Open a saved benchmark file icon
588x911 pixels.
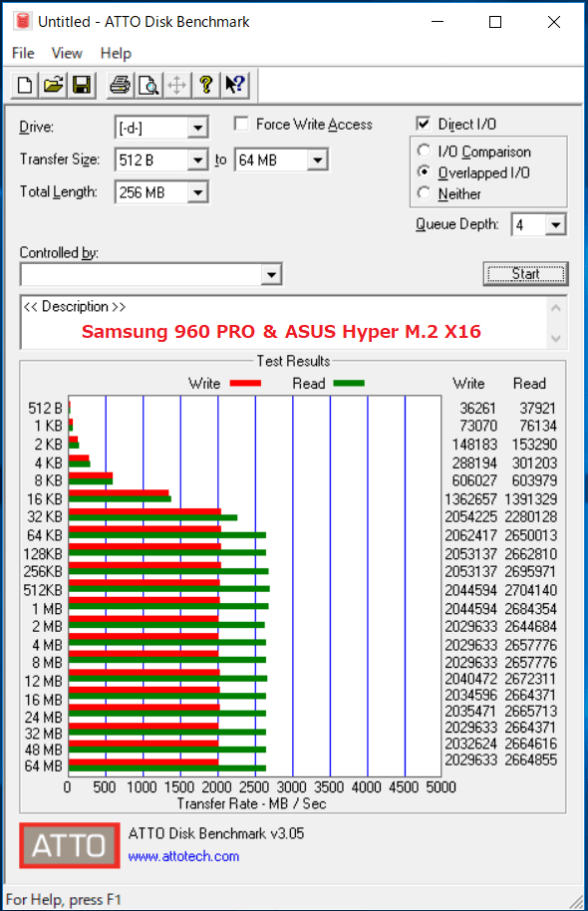click(x=53, y=86)
